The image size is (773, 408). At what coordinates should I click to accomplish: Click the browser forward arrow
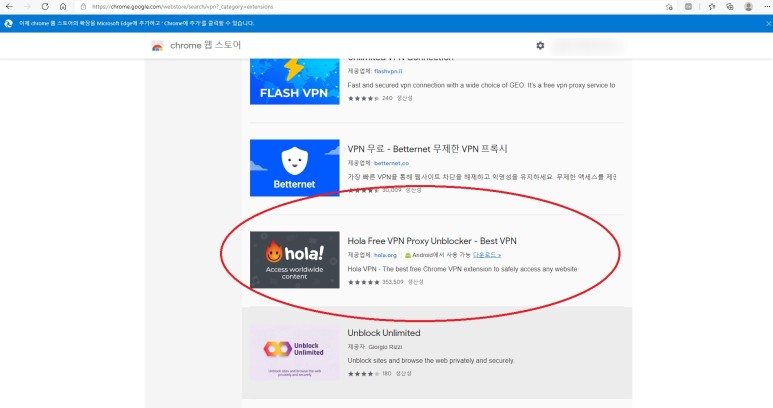point(27,7)
